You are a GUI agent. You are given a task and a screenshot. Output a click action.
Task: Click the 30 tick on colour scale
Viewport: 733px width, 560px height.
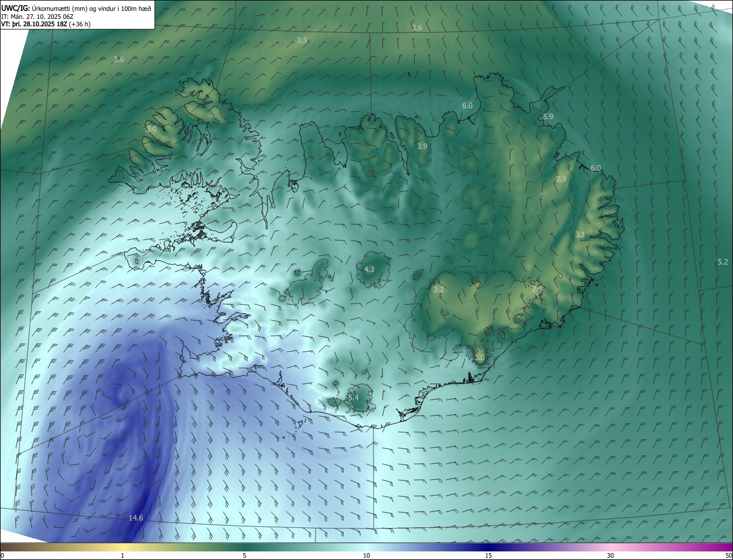pos(610,555)
